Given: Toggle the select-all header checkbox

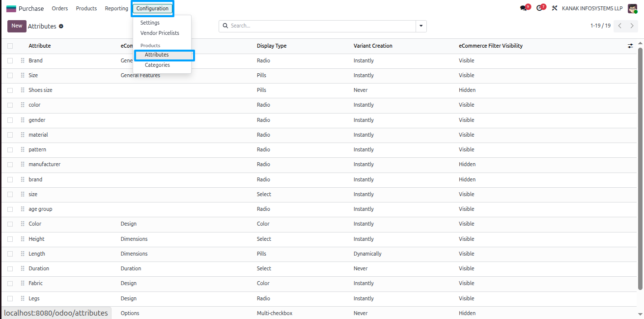Looking at the screenshot, I should (10, 46).
